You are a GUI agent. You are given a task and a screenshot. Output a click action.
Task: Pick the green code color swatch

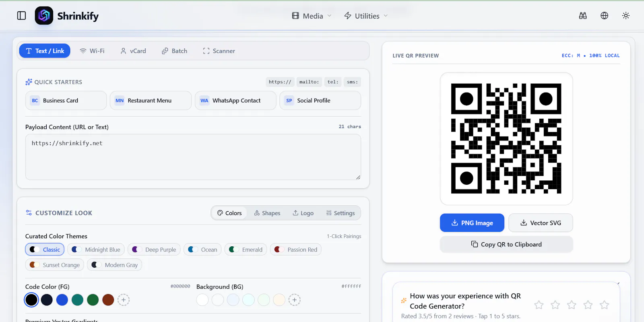point(93,300)
